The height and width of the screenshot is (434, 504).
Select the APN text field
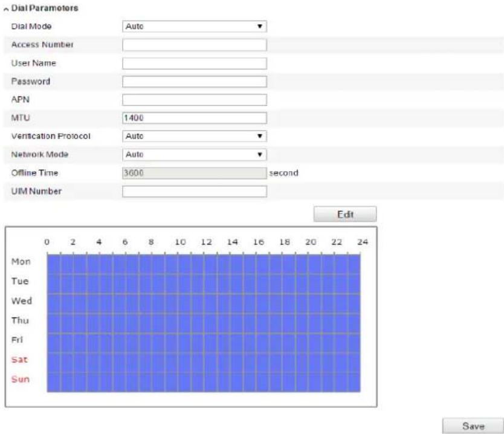coord(195,100)
